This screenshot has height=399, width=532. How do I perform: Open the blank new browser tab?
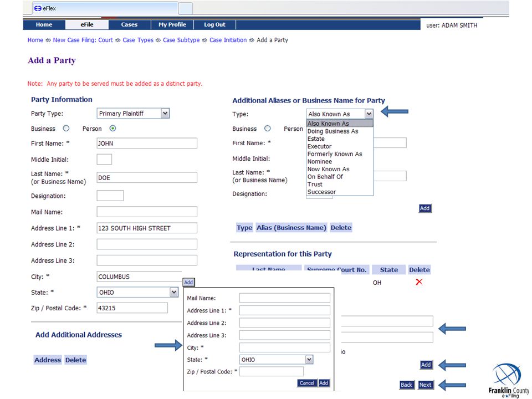(186, 8)
